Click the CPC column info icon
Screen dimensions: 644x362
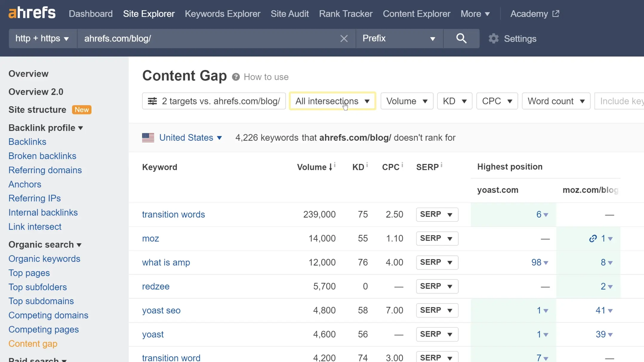[x=402, y=164]
